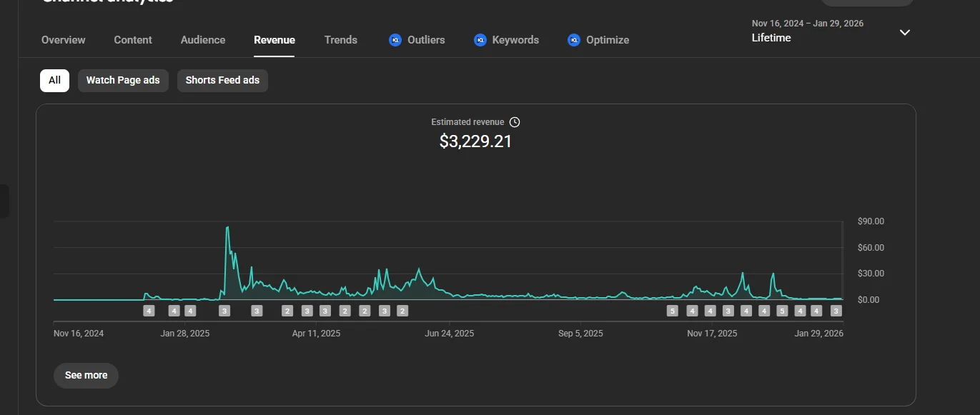Select the All revenue filter chip
This screenshot has width=980, height=415.
(54, 80)
